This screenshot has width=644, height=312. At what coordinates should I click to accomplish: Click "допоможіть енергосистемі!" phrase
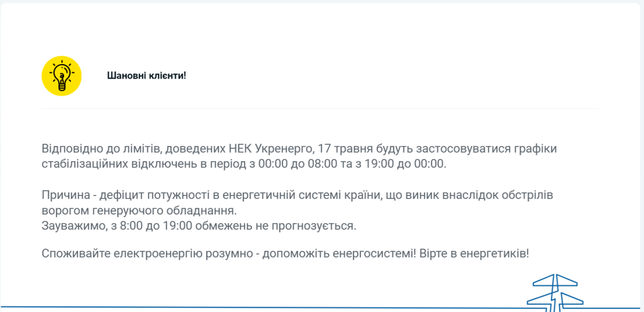[339, 253]
